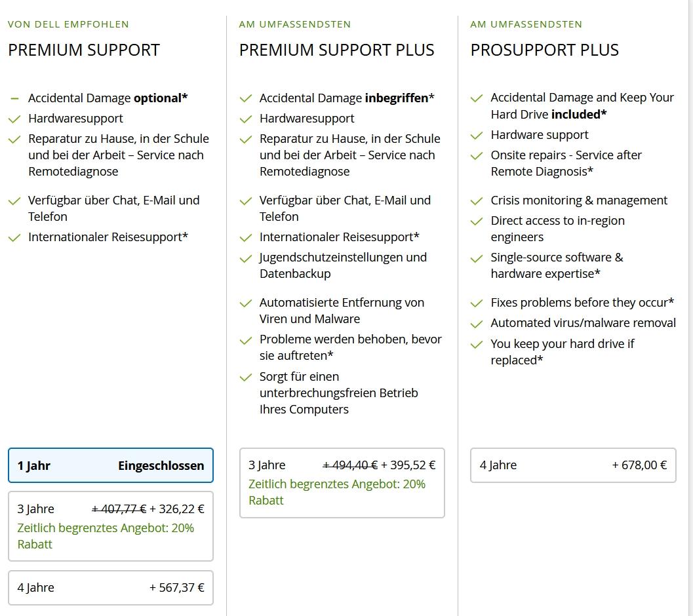The height and width of the screenshot is (616, 693).
Task: Click the VON DELL EMPFOHLEN label
Action: [68, 24]
